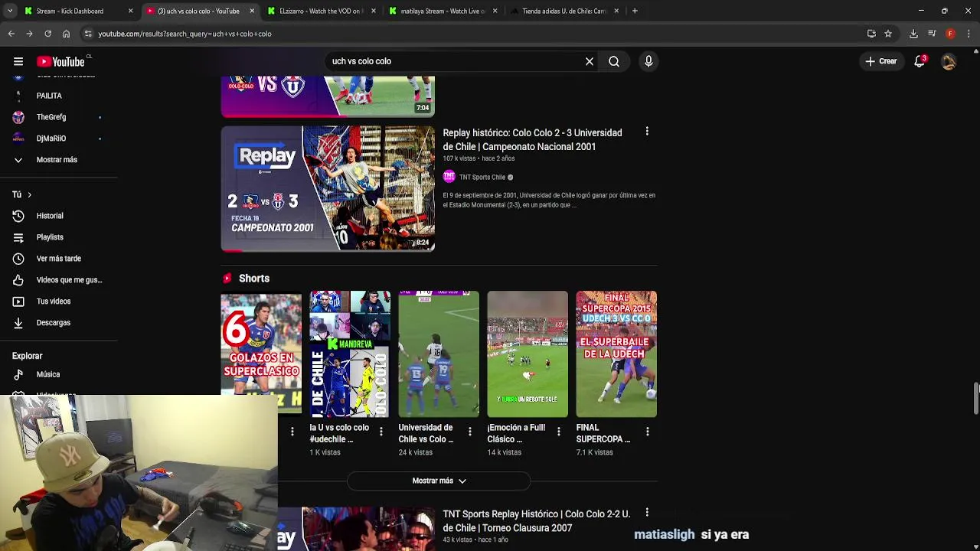Open menu for Universidad de Chile vs Colo short
Viewport: 980px width, 551px height.
469,432
